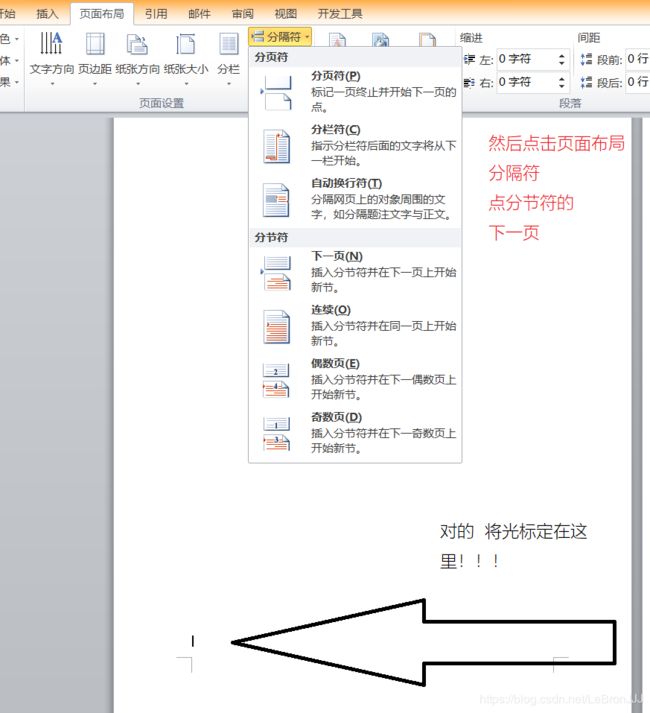
Task: Click the 间距 label in the ribbon
Action: pos(589,38)
